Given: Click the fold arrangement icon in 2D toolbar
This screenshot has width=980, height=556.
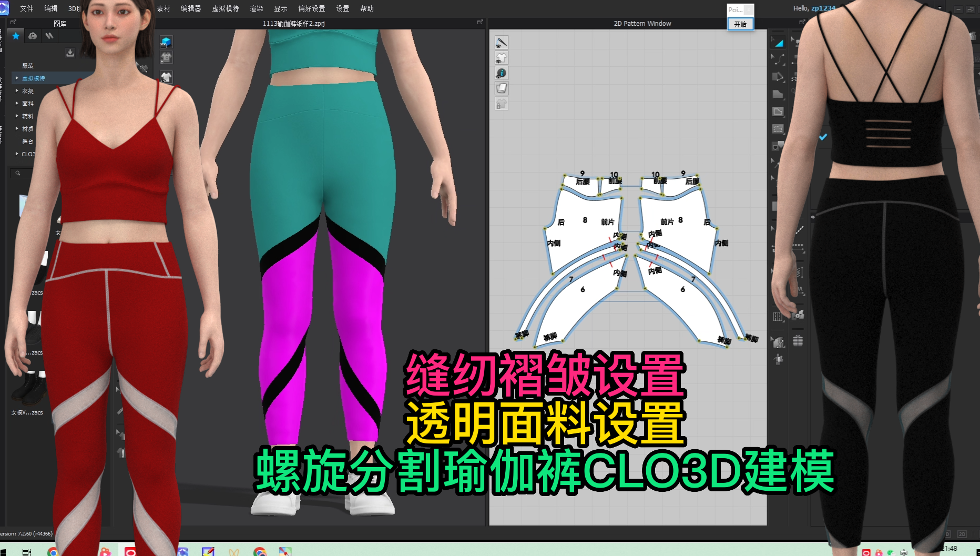Looking at the screenshot, I should 502,88.
